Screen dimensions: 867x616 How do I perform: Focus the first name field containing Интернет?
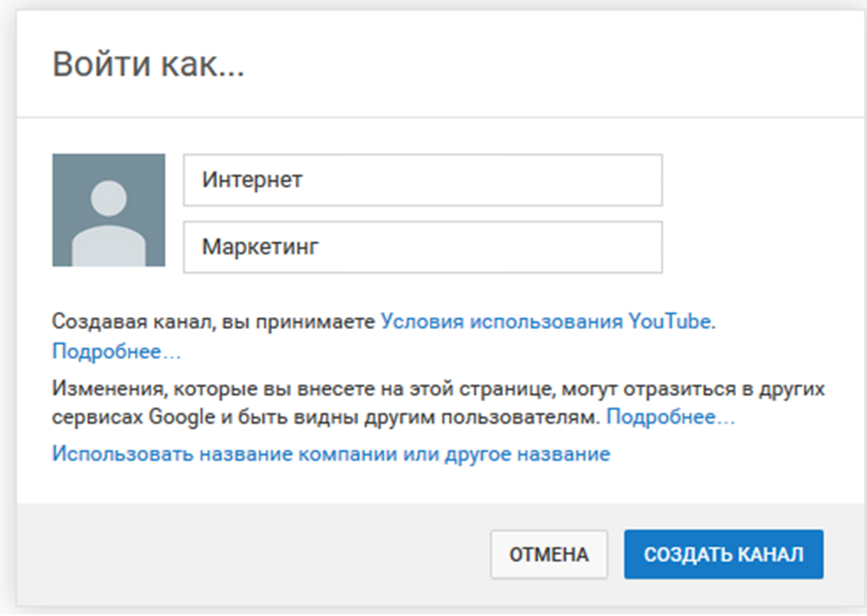423,180
